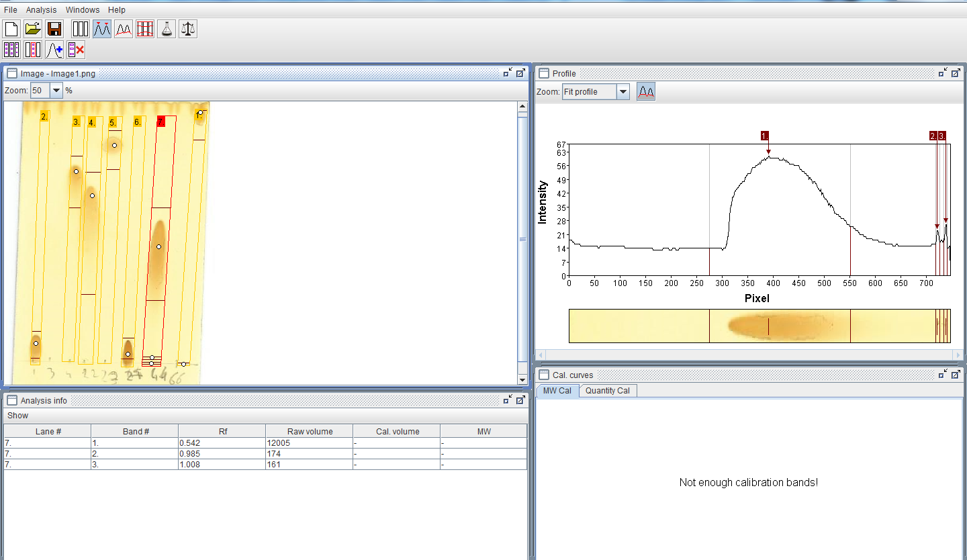
Task: Open the Fit profile zoom dropdown
Action: point(623,91)
